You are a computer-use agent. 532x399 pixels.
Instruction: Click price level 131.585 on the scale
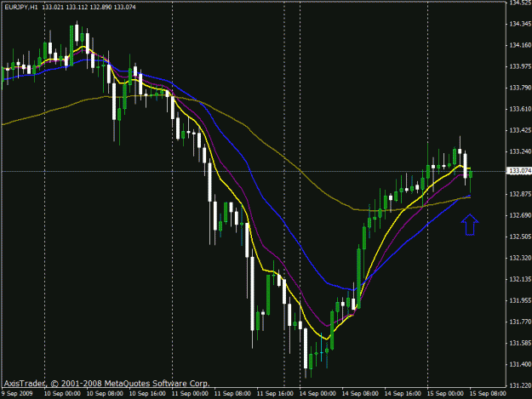click(520, 343)
